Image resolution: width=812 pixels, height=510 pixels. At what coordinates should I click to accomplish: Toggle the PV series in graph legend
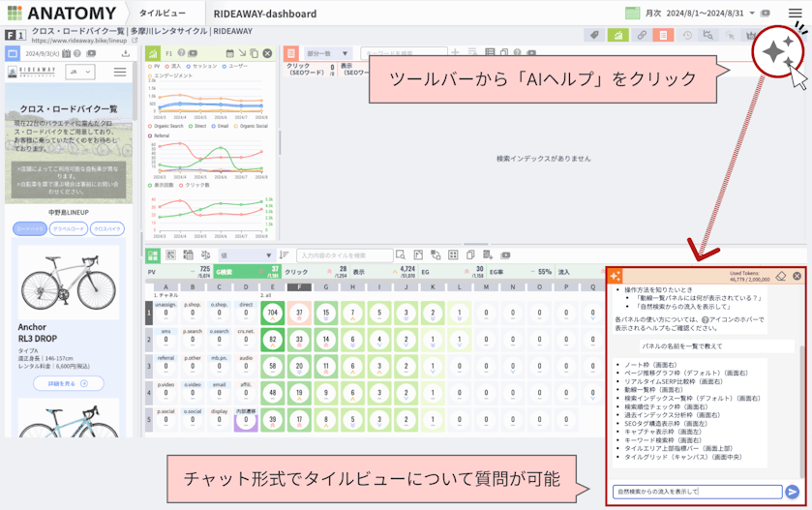[154, 66]
